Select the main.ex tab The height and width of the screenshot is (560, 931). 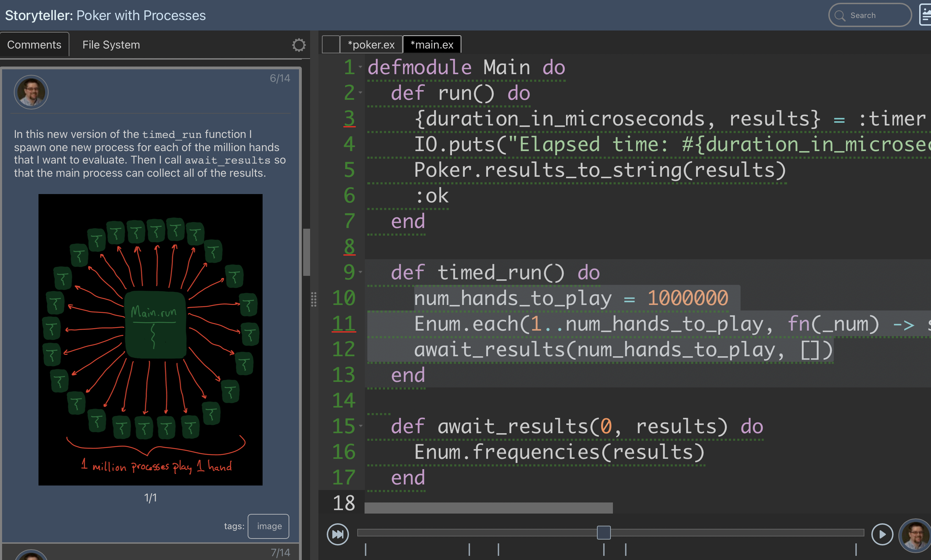(x=430, y=44)
